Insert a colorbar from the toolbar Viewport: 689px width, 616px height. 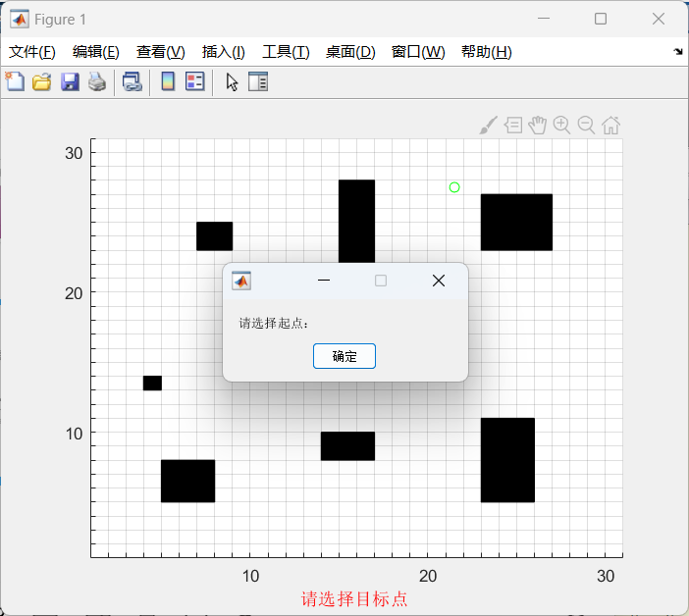[x=168, y=82]
